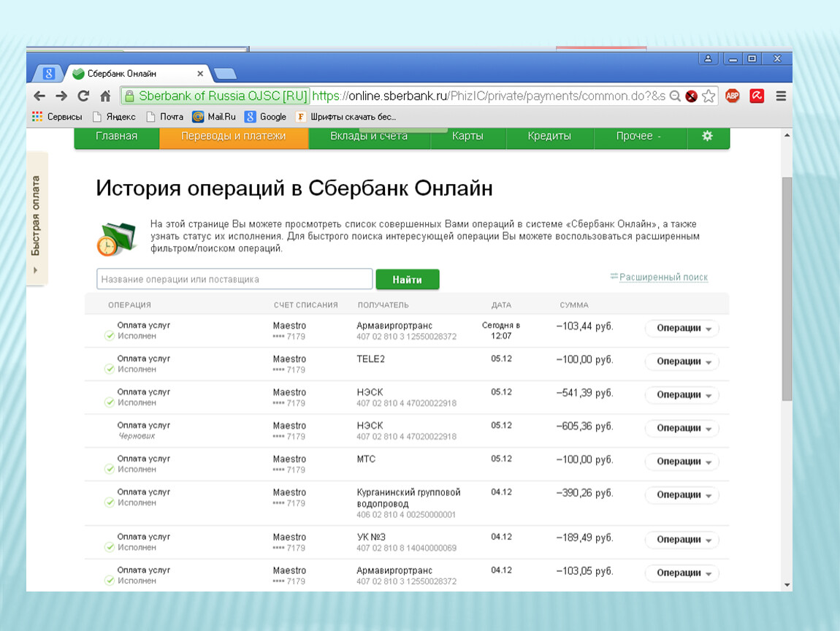Open the Яндекс bookmark
This screenshot has height=631, width=840.
click(x=114, y=117)
